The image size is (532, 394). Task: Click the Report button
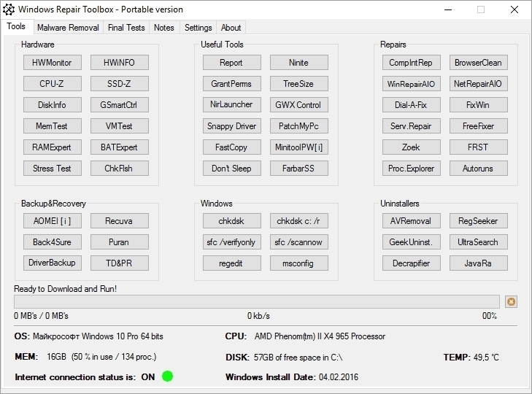click(232, 63)
